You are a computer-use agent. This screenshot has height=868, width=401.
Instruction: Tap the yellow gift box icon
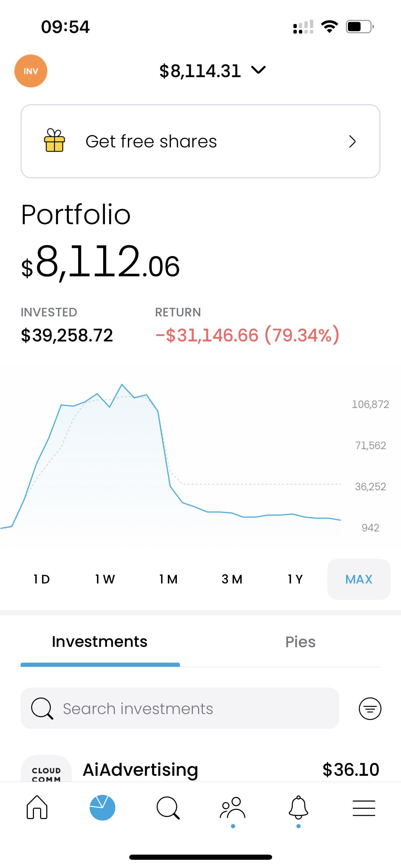point(54,141)
